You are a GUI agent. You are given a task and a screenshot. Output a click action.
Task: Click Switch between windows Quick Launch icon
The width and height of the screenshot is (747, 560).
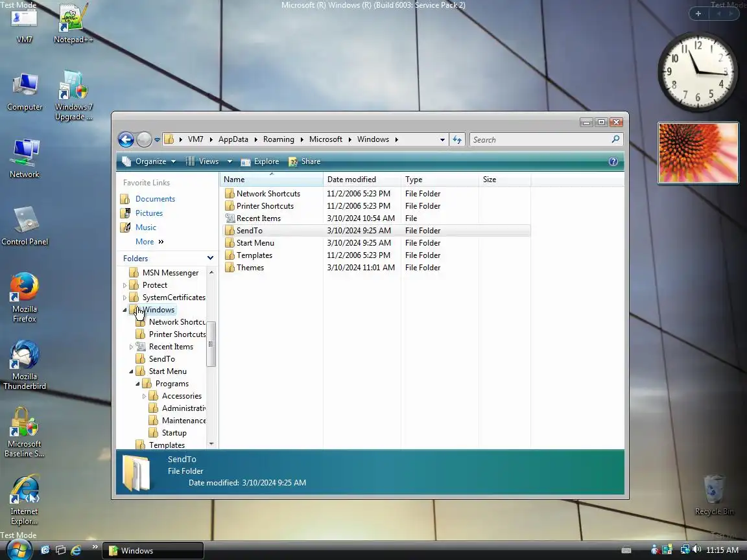[x=60, y=550]
